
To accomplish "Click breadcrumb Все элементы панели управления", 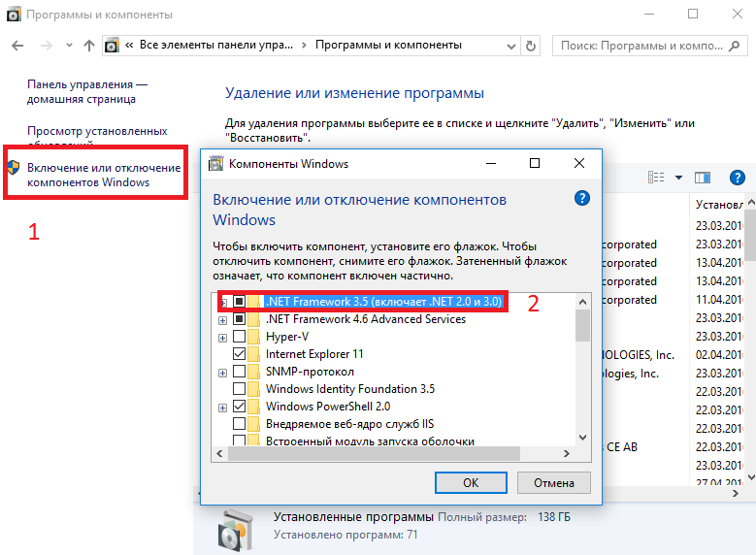I will click(x=216, y=45).
